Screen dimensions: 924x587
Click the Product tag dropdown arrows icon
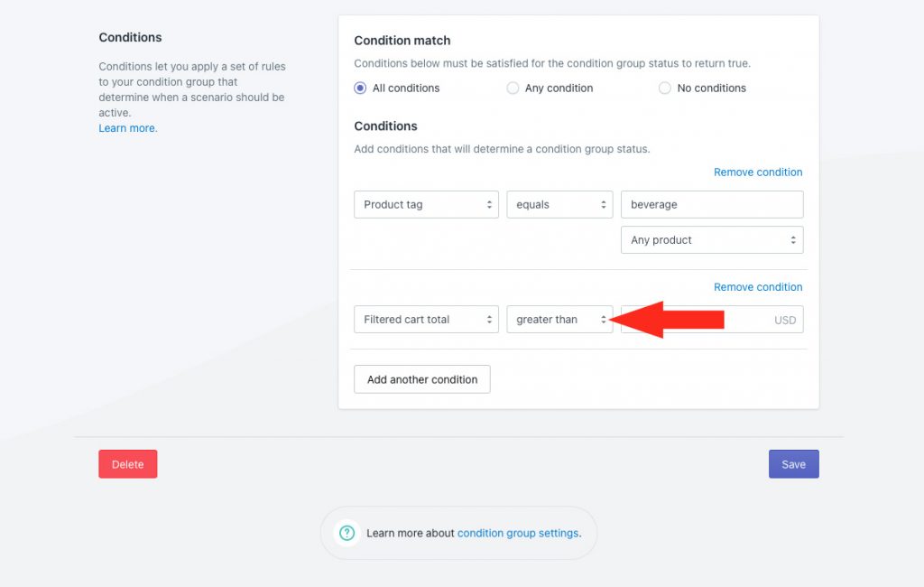coord(489,204)
